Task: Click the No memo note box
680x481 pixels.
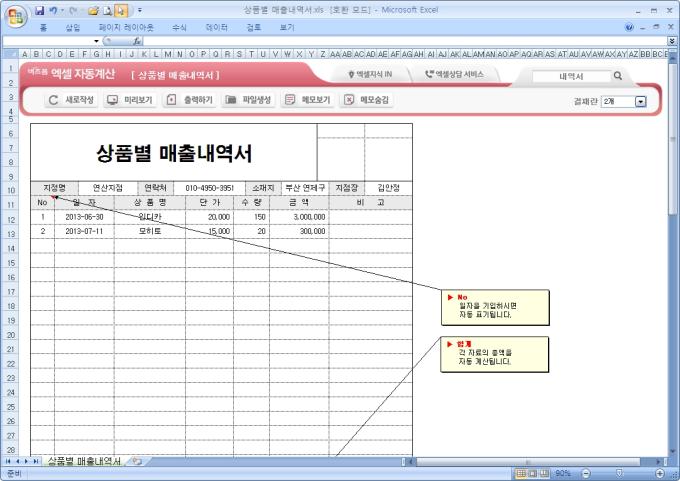Action: tap(495, 308)
